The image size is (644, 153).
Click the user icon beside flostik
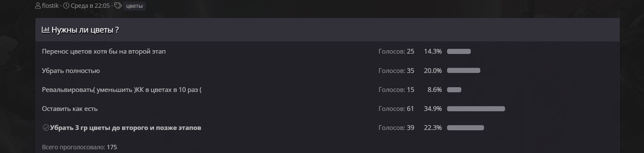click(x=38, y=6)
